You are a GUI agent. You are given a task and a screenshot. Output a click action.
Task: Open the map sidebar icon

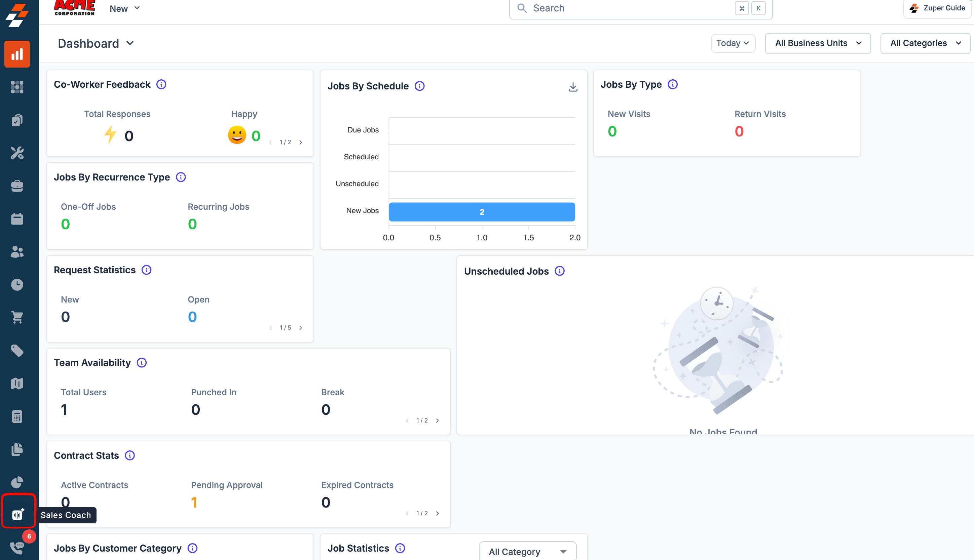17,384
